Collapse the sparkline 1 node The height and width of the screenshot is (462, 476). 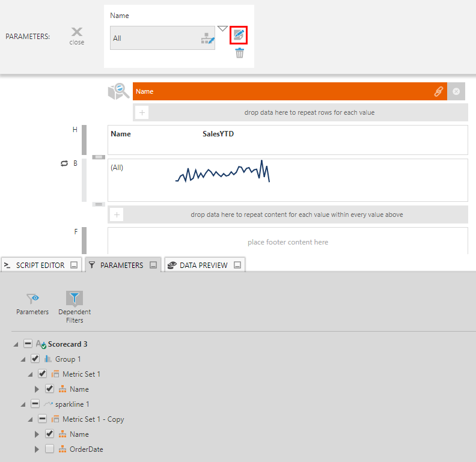coord(23,405)
